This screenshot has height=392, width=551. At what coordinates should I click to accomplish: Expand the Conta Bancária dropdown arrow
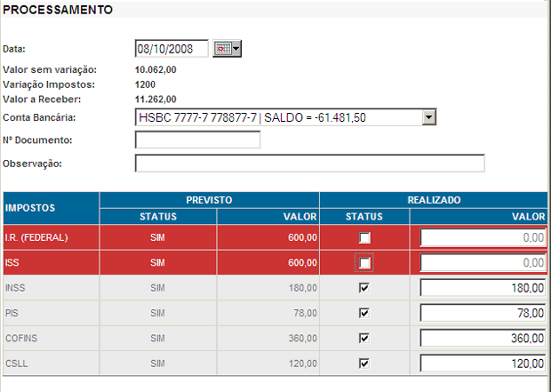point(429,117)
